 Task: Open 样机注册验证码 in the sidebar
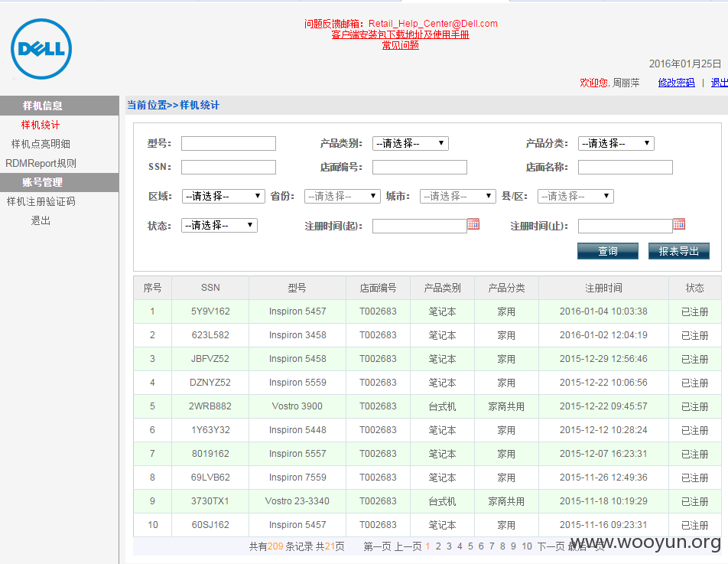pyautogui.click(x=41, y=201)
